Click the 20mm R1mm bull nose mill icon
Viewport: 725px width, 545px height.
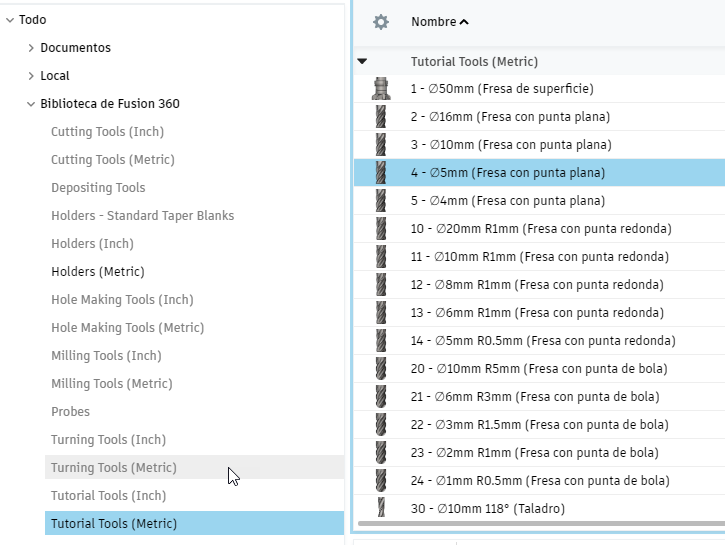point(380,229)
